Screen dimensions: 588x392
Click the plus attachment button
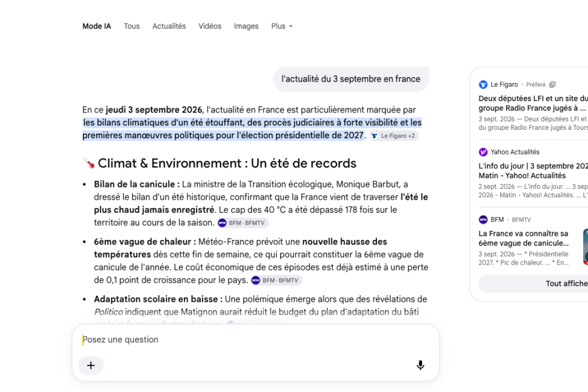click(91, 366)
